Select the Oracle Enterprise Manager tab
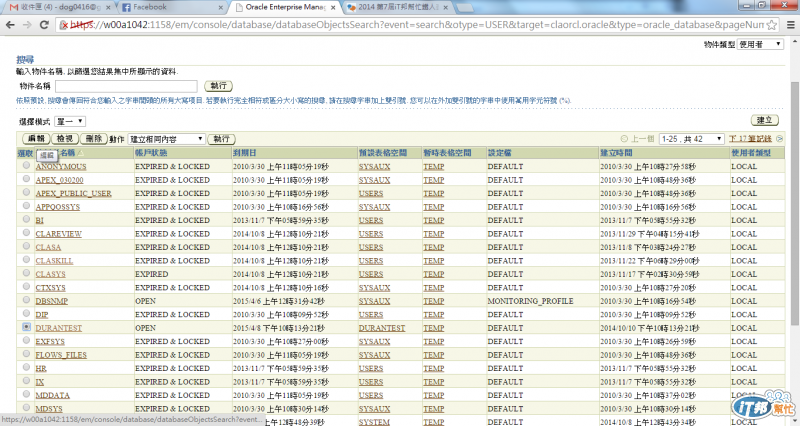 point(285,7)
